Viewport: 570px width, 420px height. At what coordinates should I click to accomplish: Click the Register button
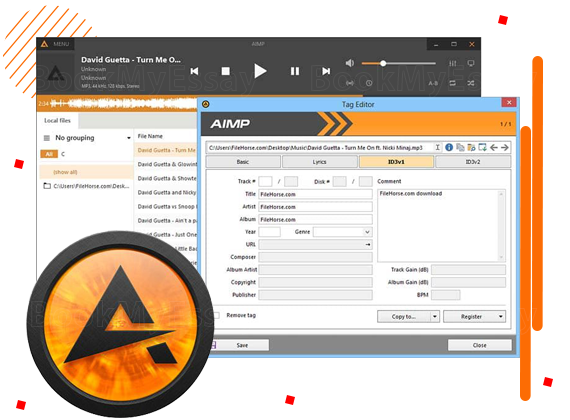click(471, 317)
